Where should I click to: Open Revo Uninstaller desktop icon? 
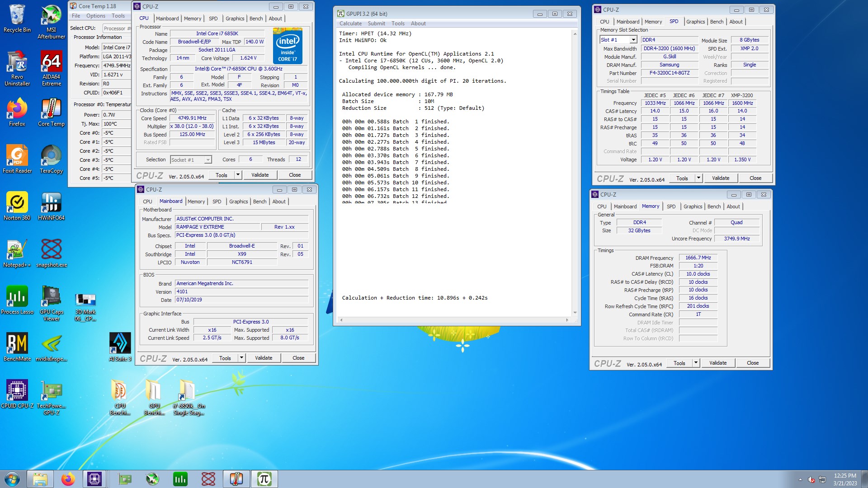pyautogui.click(x=17, y=68)
